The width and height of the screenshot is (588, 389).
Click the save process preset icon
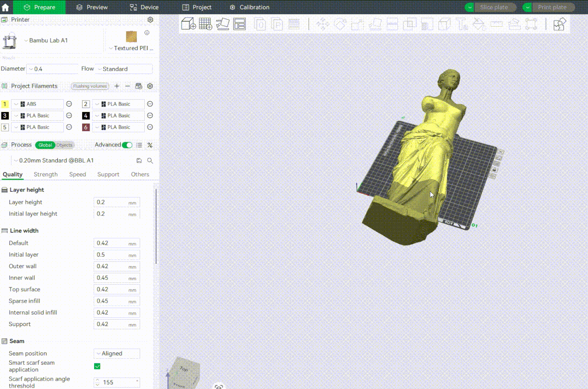139,161
